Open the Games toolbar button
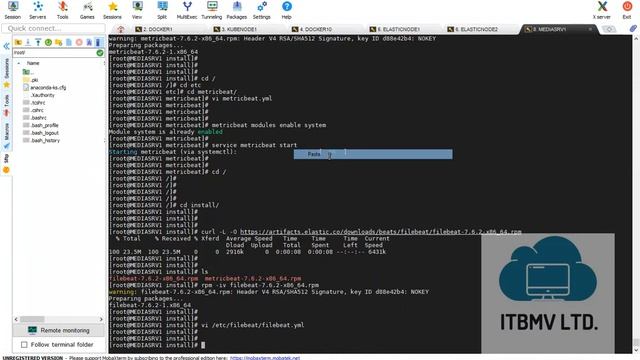 pyautogui.click(x=87, y=10)
